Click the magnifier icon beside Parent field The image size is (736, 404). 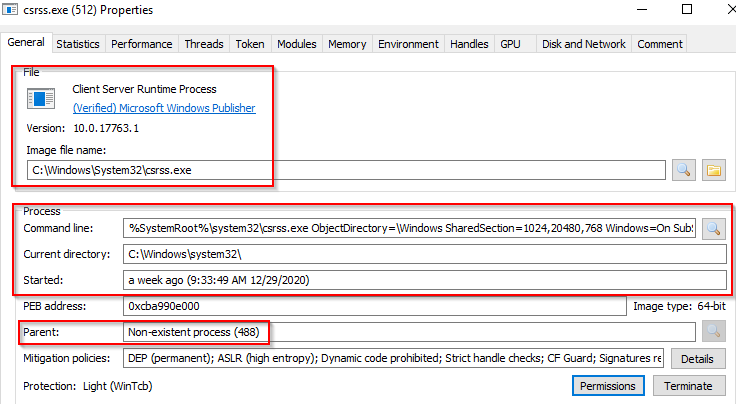(712, 331)
